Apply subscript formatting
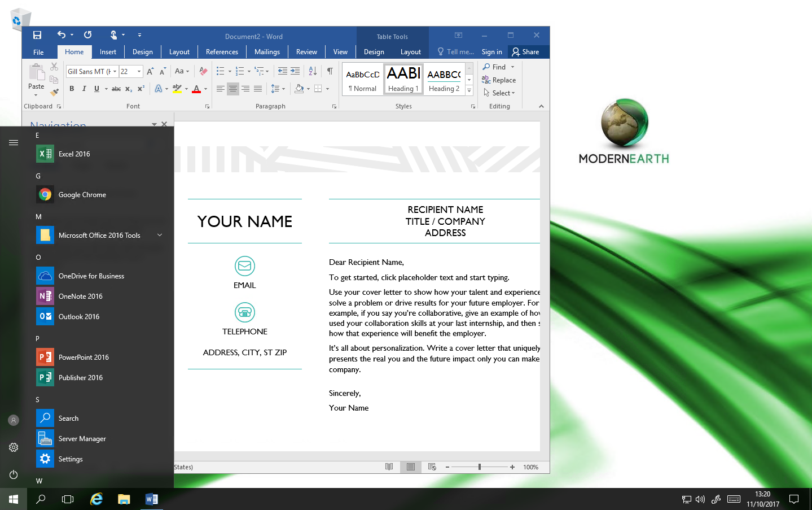The height and width of the screenshot is (510, 812). [129, 89]
